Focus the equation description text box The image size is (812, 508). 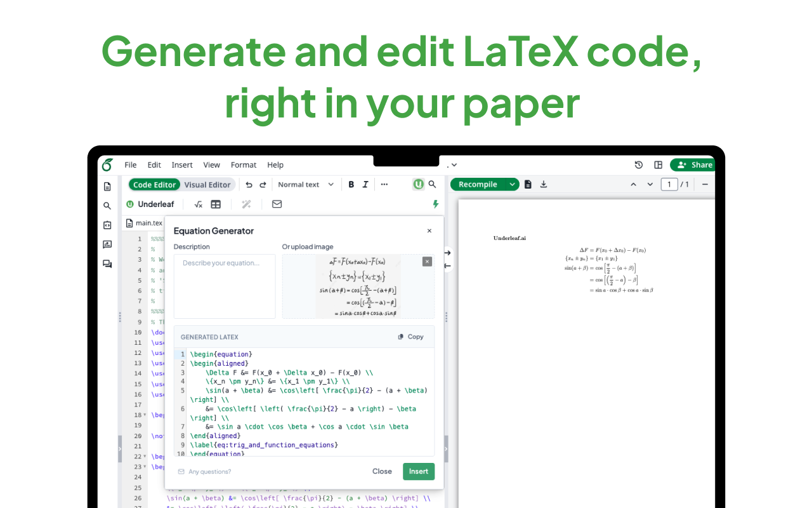[x=225, y=286]
